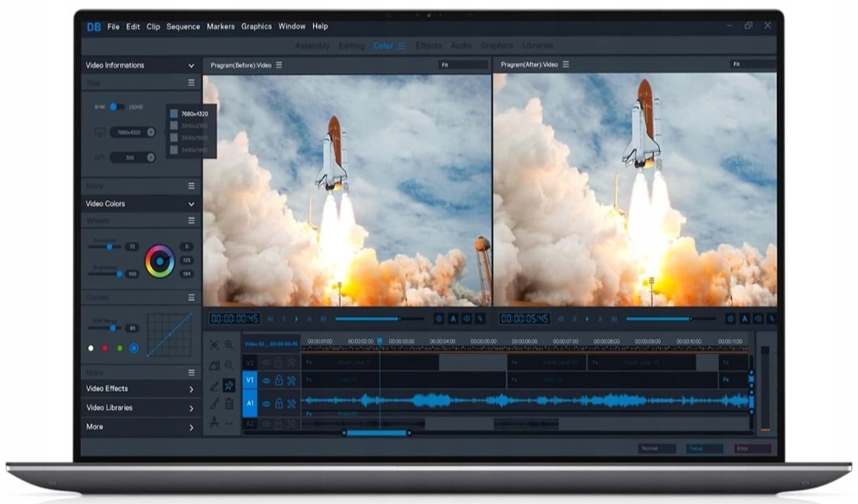Expand the Video Effects section
The width and height of the screenshot is (858, 504).
pos(191,389)
